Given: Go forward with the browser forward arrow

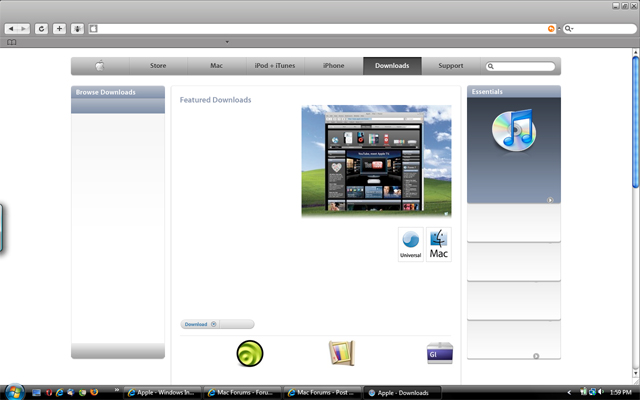Looking at the screenshot, I should (x=24, y=29).
